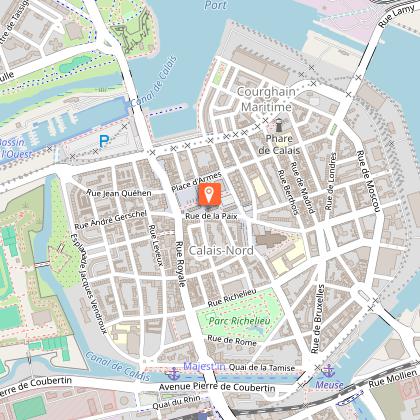Click the Quai de la Tamise label
This screenshot has height=420, width=420.
(x=262, y=367)
